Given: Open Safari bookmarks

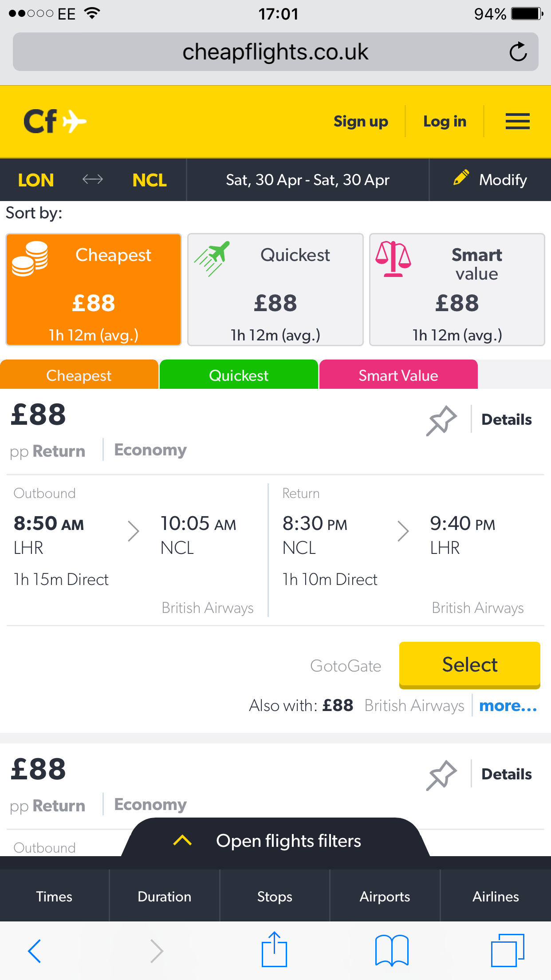Looking at the screenshot, I should coord(391,950).
